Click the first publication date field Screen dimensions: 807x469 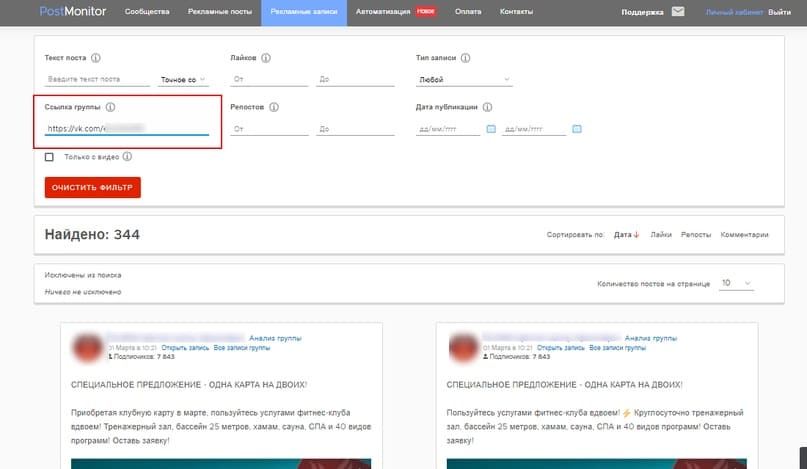click(x=448, y=129)
